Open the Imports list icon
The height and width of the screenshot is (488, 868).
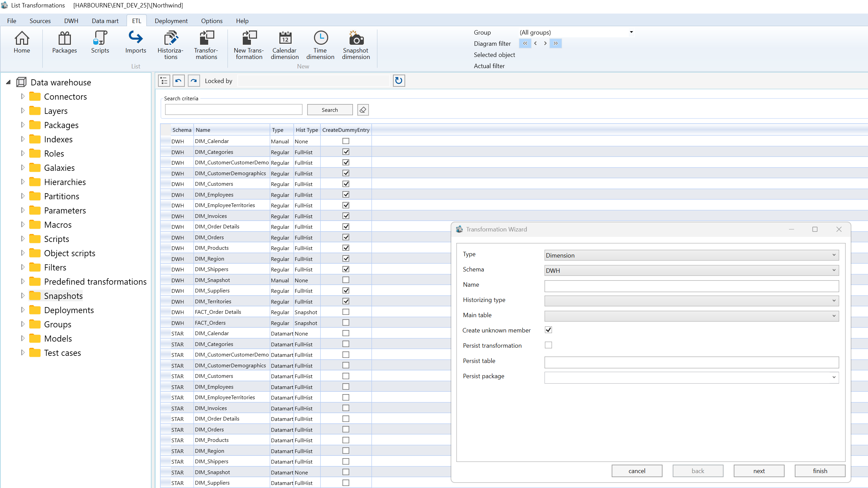(136, 42)
